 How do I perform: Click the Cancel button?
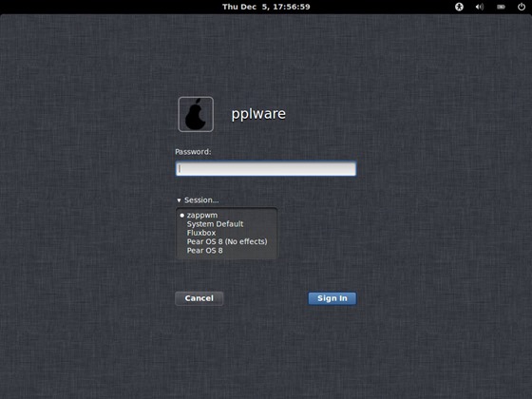[x=199, y=298]
